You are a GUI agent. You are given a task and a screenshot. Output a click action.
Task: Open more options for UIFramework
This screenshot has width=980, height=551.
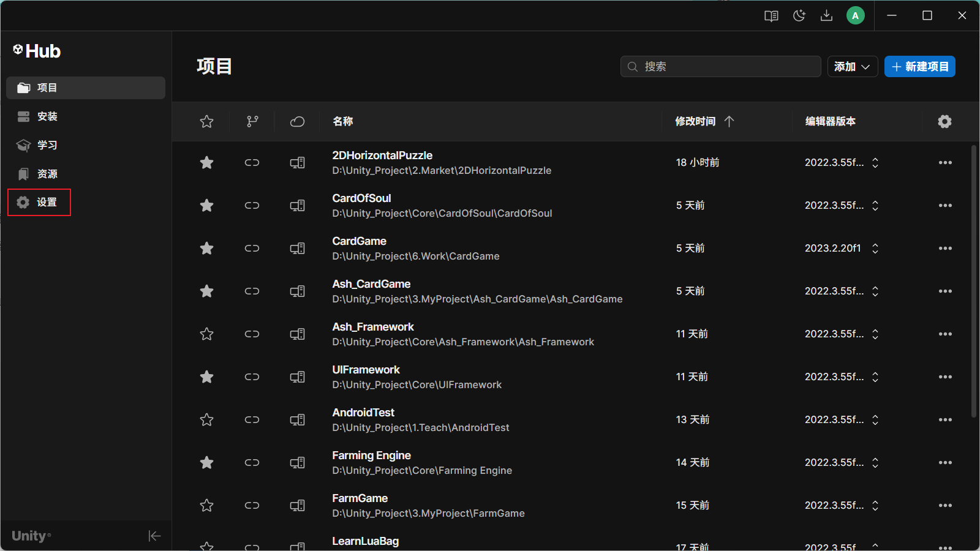pyautogui.click(x=945, y=377)
